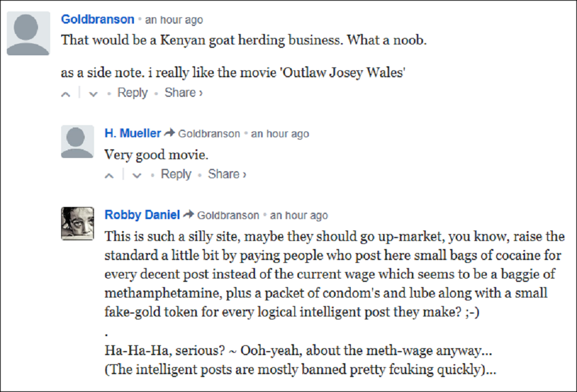Reply to Goldbranson's comment
577x392 pixels.
click(x=132, y=93)
